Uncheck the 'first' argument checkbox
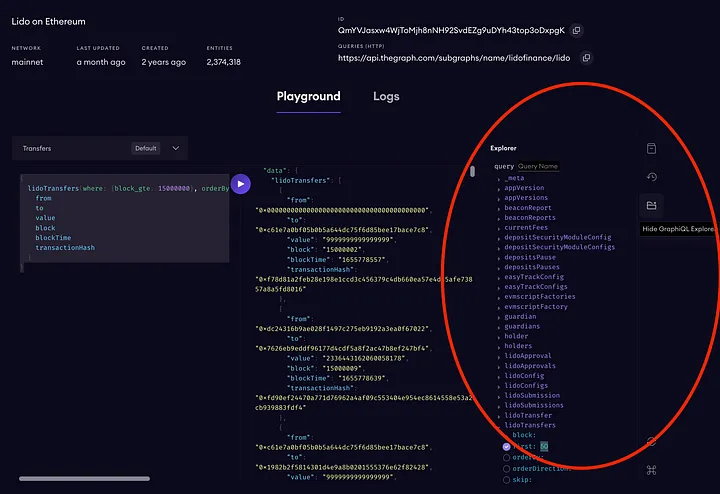Image resolution: width=720 pixels, height=494 pixels. 506,446
